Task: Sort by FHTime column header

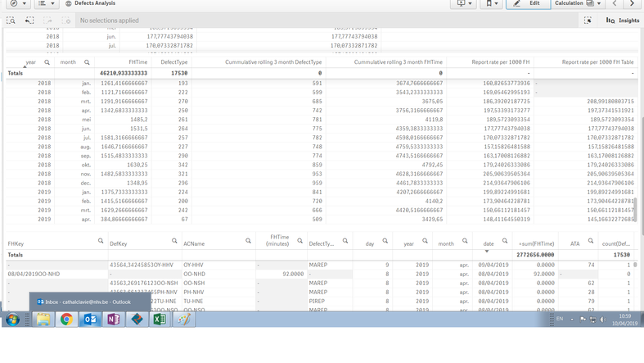Action: [x=138, y=62]
